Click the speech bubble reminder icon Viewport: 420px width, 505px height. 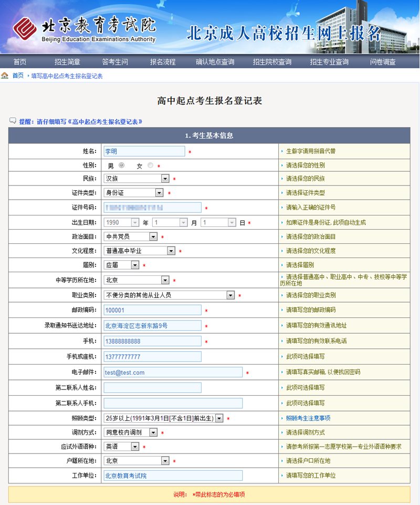pos(13,121)
